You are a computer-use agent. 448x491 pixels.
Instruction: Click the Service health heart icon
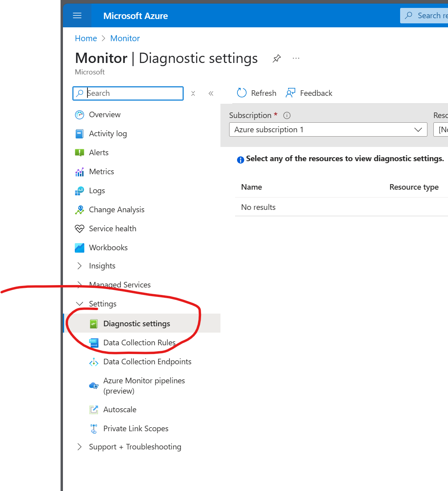(x=80, y=229)
